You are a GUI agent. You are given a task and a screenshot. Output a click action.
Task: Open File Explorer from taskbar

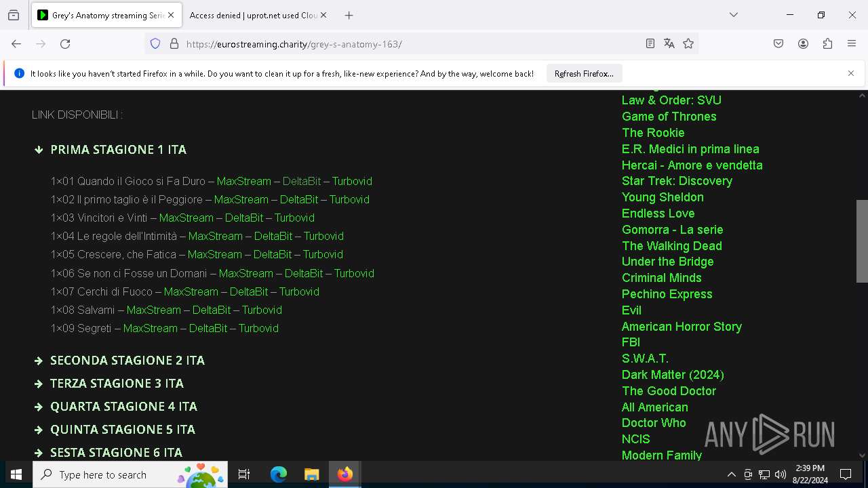(x=311, y=474)
